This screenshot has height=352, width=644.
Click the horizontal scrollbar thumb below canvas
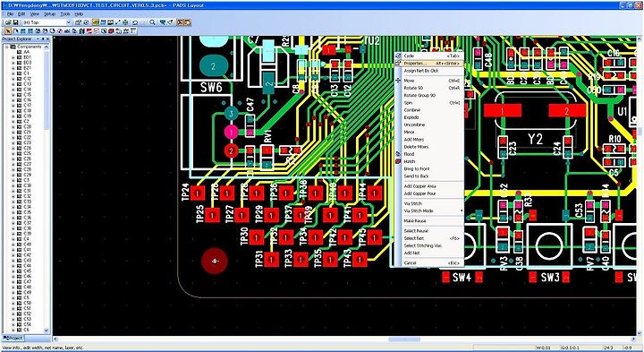(404, 339)
